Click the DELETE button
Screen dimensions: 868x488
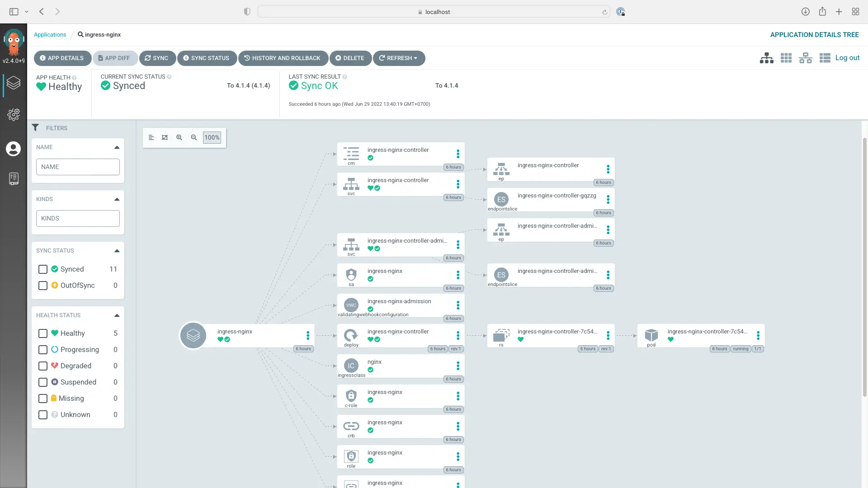[x=350, y=58]
